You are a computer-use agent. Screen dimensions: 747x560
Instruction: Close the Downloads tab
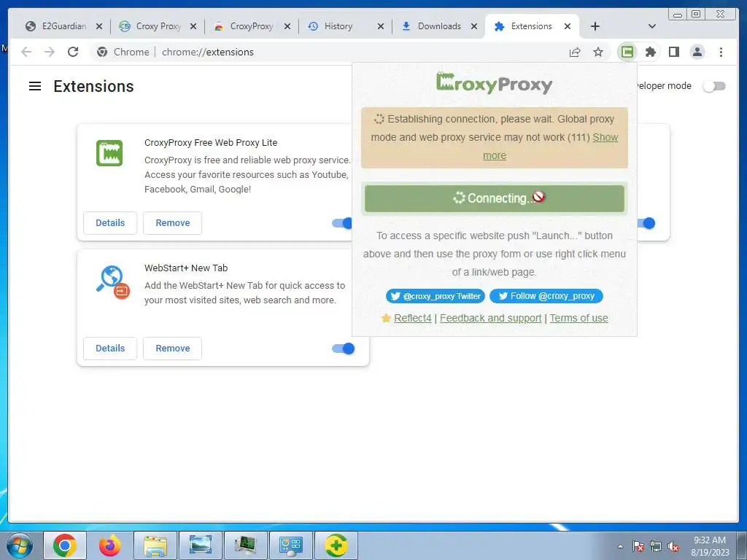[474, 26]
